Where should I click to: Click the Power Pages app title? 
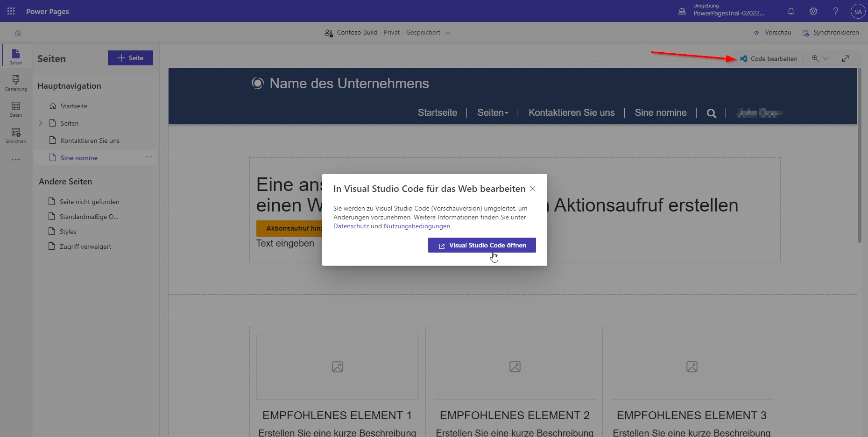pyautogui.click(x=48, y=11)
